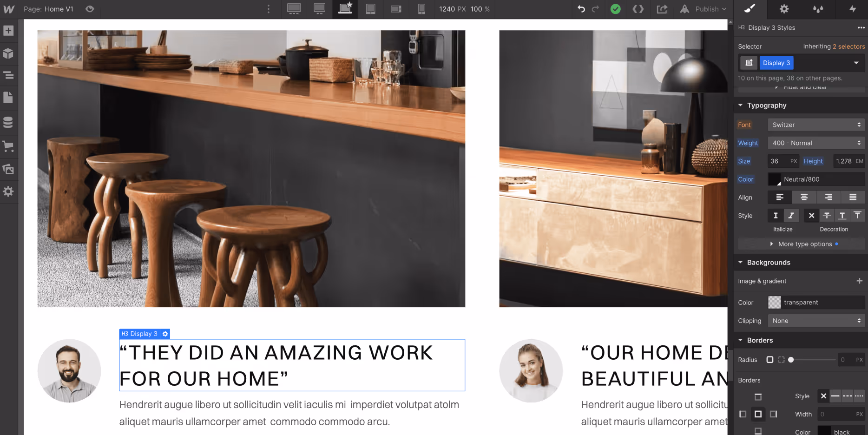
Task: Remove text decoration with the X
Action: (x=811, y=216)
